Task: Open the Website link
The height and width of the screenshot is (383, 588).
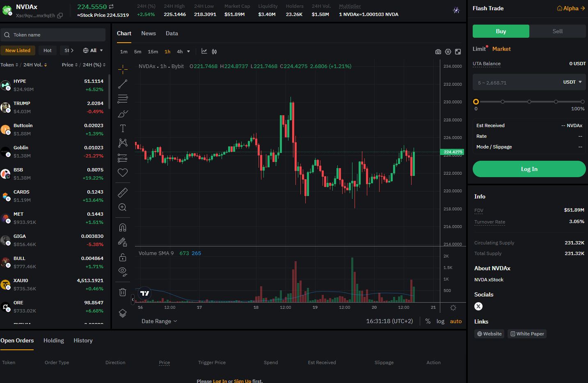Action: click(490, 334)
